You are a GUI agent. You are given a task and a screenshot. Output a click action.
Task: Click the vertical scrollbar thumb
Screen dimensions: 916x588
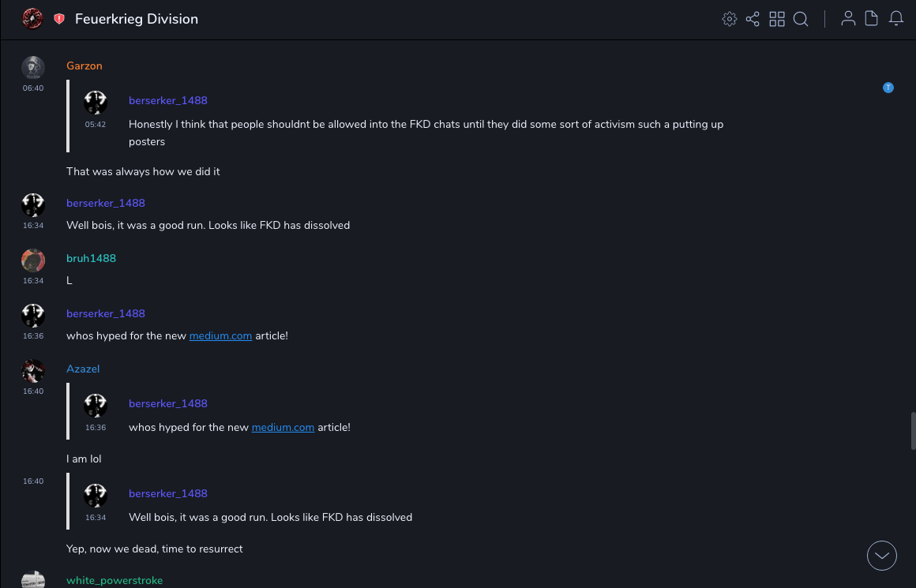click(913, 430)
